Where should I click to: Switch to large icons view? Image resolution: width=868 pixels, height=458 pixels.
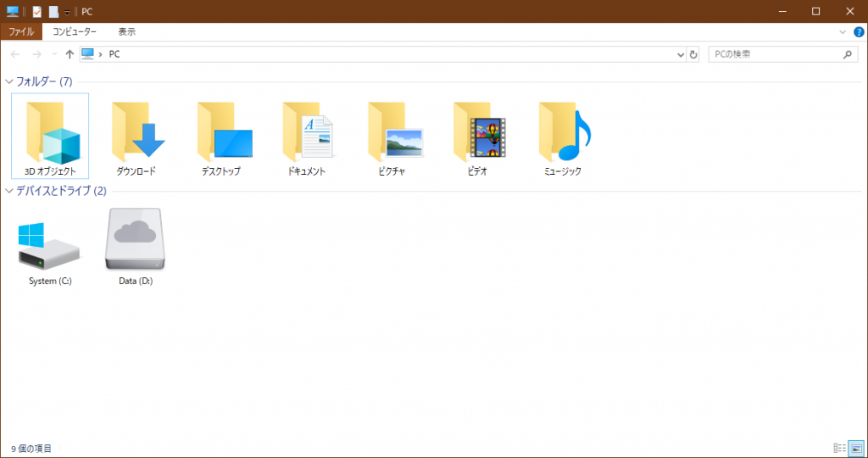tap(855, 448)
